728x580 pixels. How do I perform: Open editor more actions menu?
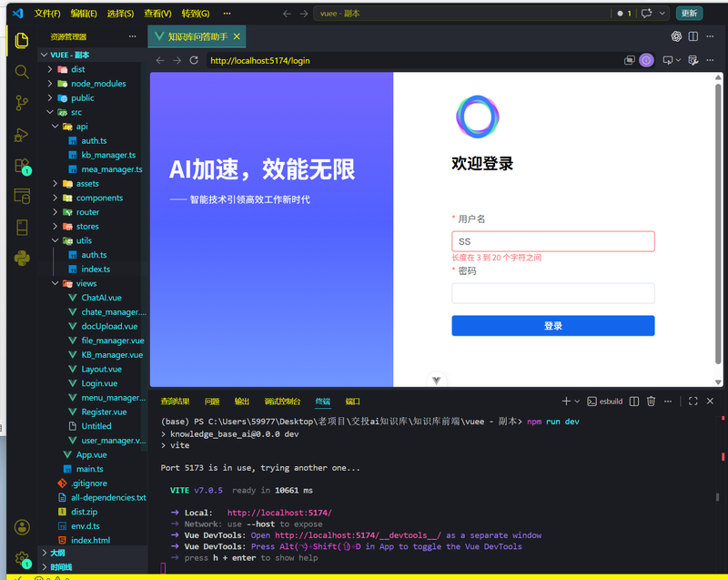point(711,36)
